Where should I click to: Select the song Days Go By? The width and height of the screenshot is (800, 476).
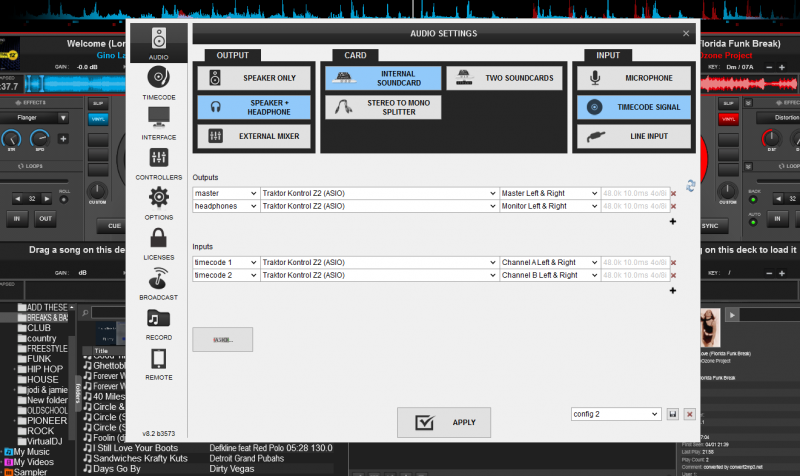coord(116,468)
